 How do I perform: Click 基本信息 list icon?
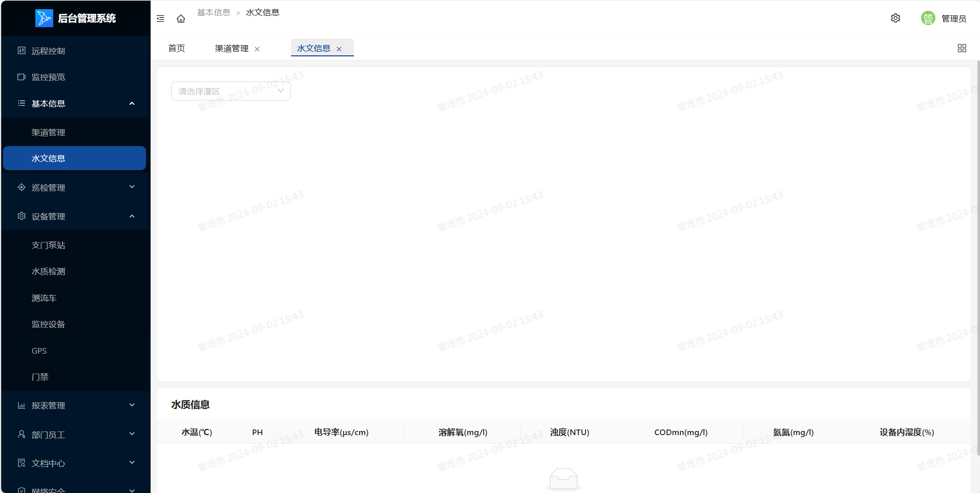(22, 103)
